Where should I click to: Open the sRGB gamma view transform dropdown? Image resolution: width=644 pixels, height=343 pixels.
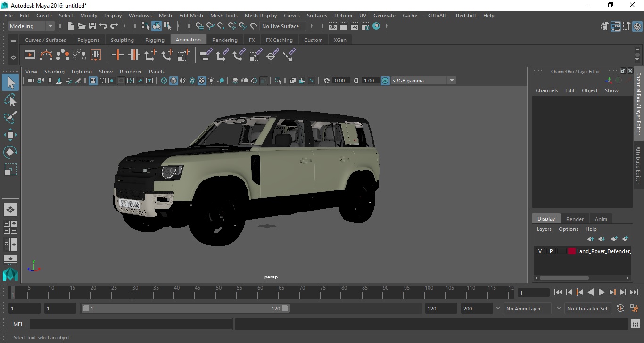[x=424, y=81]
